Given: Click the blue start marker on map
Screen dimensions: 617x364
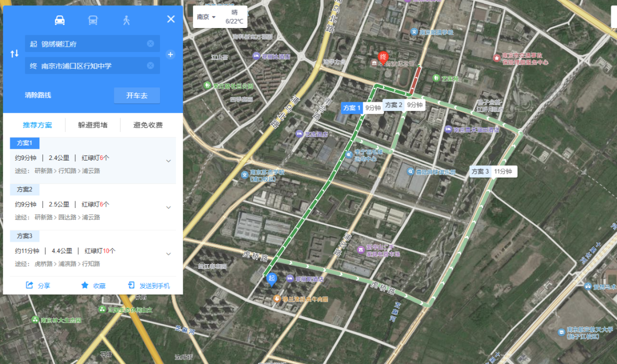Looking at the screenshot, I should click(272, 278).
